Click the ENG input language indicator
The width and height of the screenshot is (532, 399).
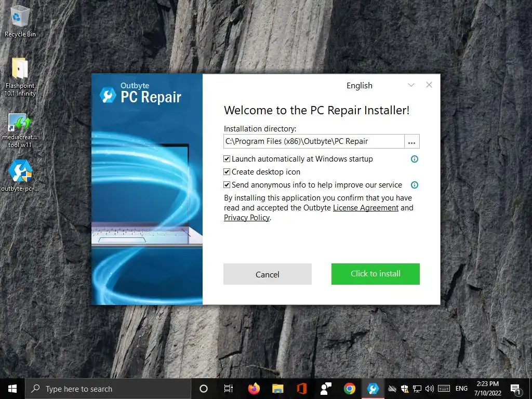tap(461, 389)
